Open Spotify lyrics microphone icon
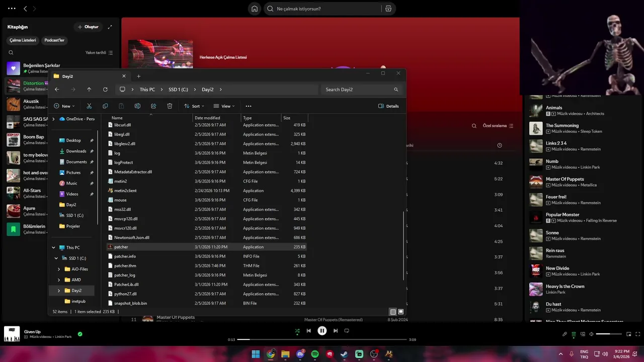This screenshot has width=644, height=362. 565,334
